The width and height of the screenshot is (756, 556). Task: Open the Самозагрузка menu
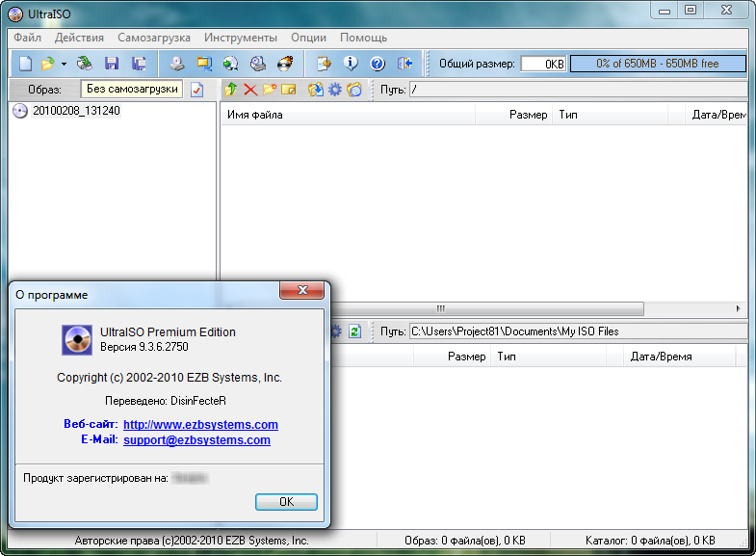[154, 38]
